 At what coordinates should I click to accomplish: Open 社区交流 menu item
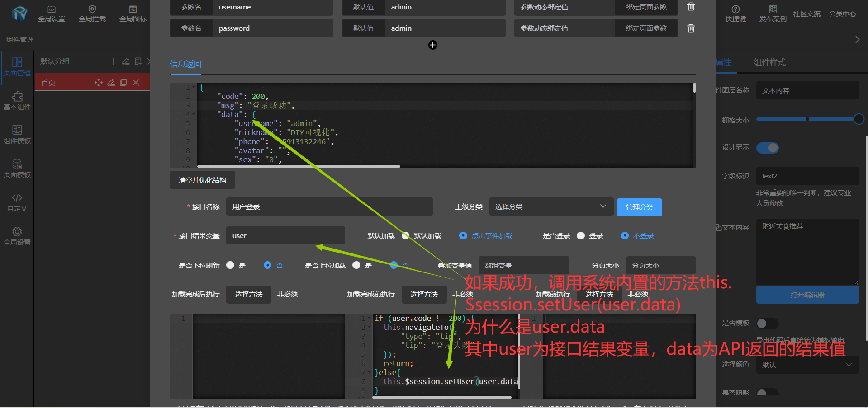click(x=806, y=14)
